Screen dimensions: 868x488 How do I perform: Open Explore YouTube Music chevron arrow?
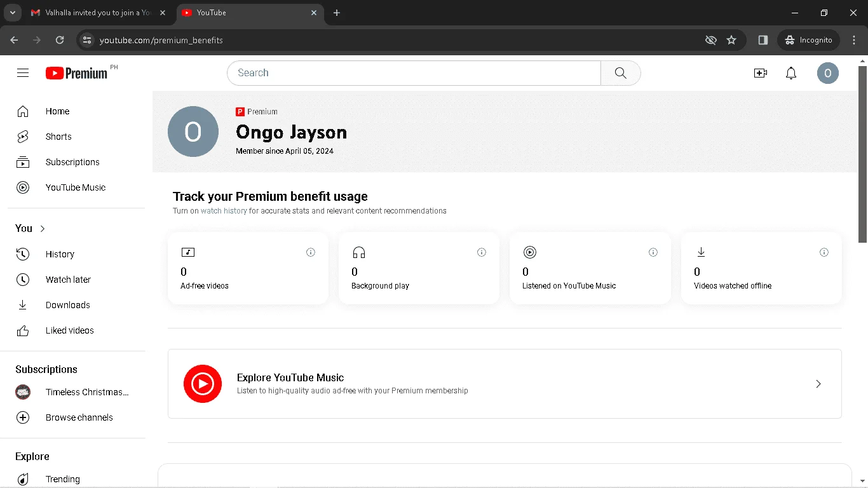818,384
